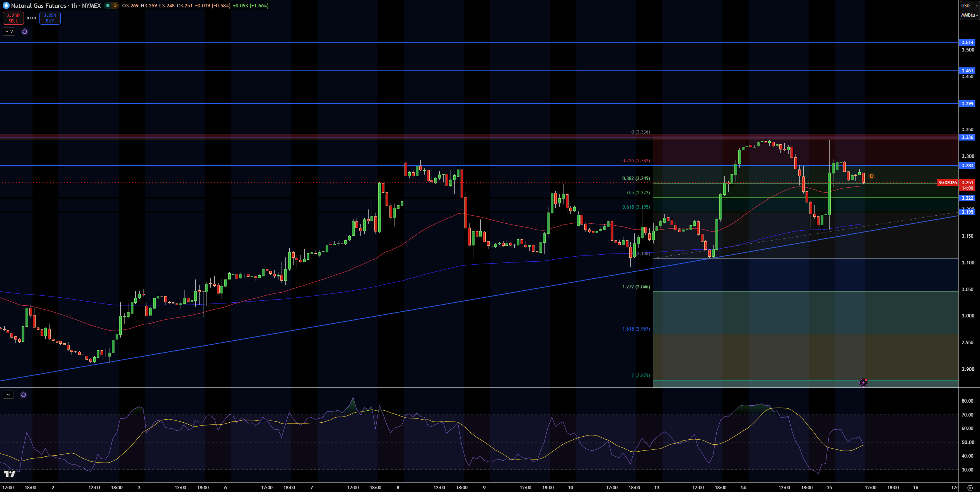Click date label 8 on time axis

pyautogui.click(x=398, y=488)
